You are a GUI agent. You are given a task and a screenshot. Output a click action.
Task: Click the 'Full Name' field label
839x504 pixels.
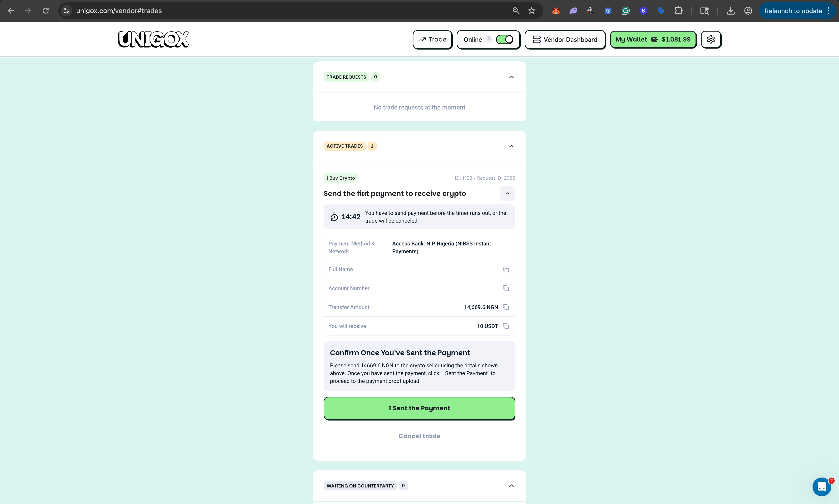341,269
